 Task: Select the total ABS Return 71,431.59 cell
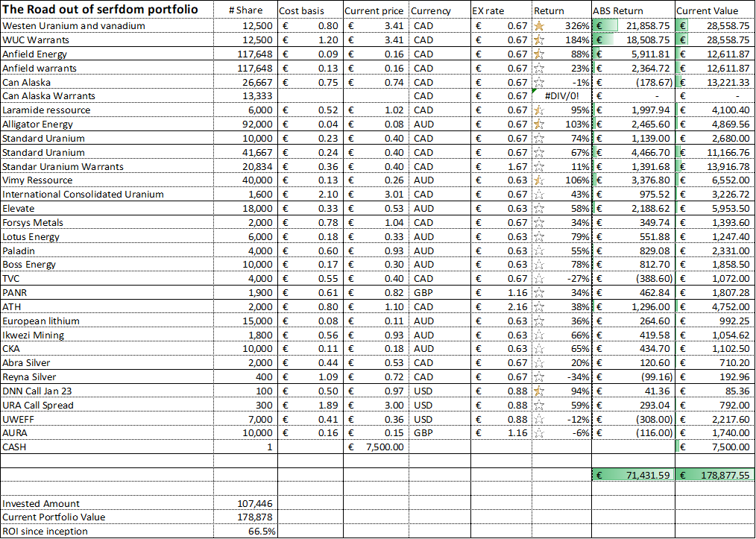tap(633, 475)
